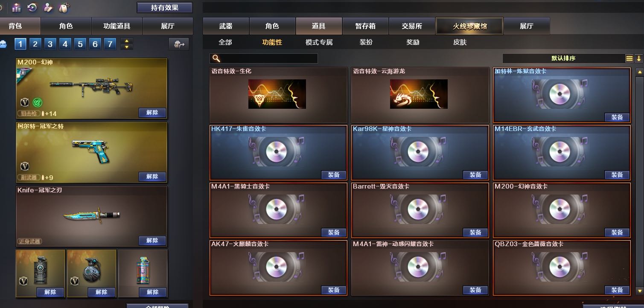Viewport: 644px width, 308px height.
Task: Select the 模式专属 sub-tab
Action: tap(319, 42)
